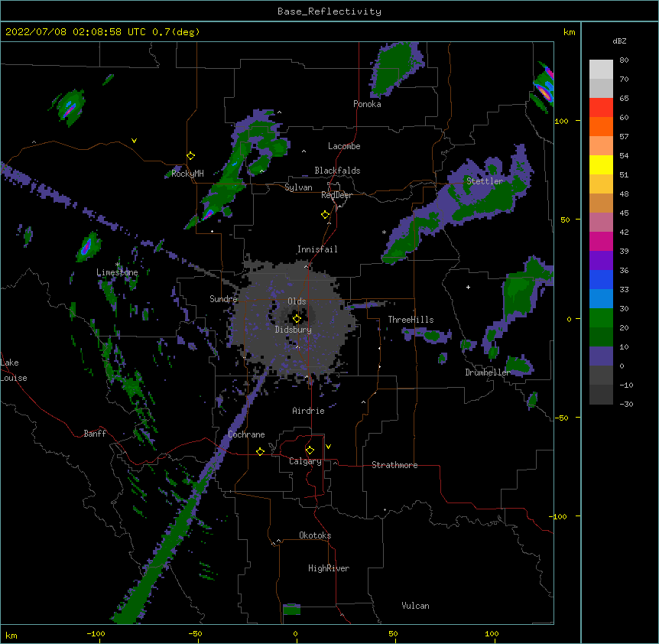Screen dimensions: 659x644
Task: Pick the light blue 30–33 dBZ swatch
Action: (601, 299)
